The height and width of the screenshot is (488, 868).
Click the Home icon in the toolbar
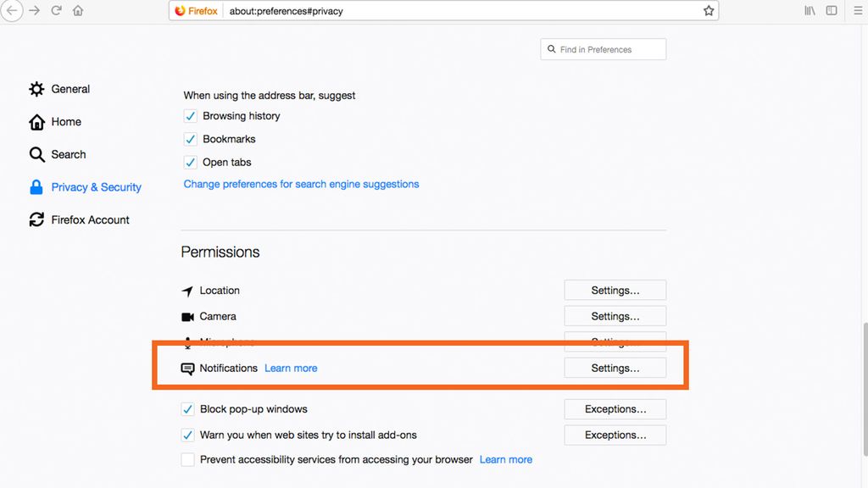(76, 10)
